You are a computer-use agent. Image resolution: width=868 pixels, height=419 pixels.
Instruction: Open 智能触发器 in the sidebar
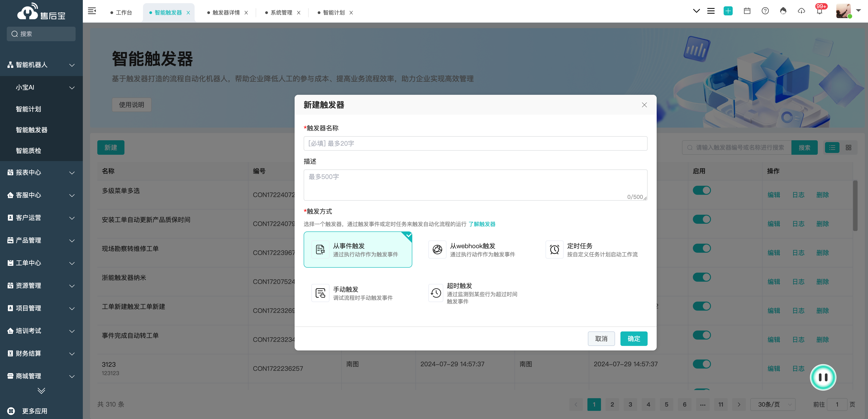[x=31, y=130]
